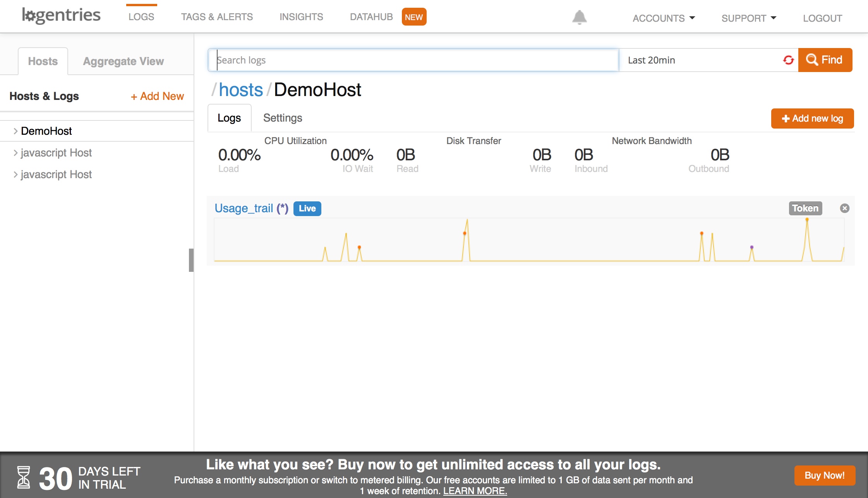
Task: Click the purple marker dot on the graph
Action: point(751,247)
